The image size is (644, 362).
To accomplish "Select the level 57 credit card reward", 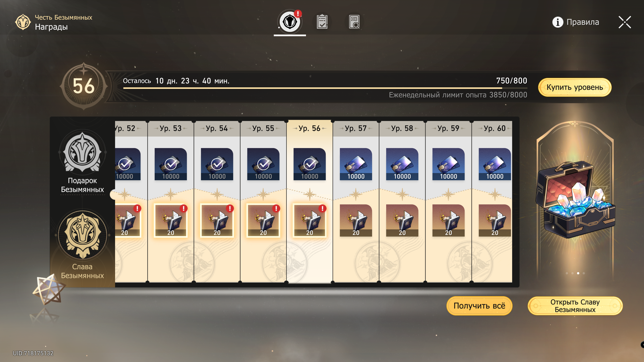I will click(356, 164).
